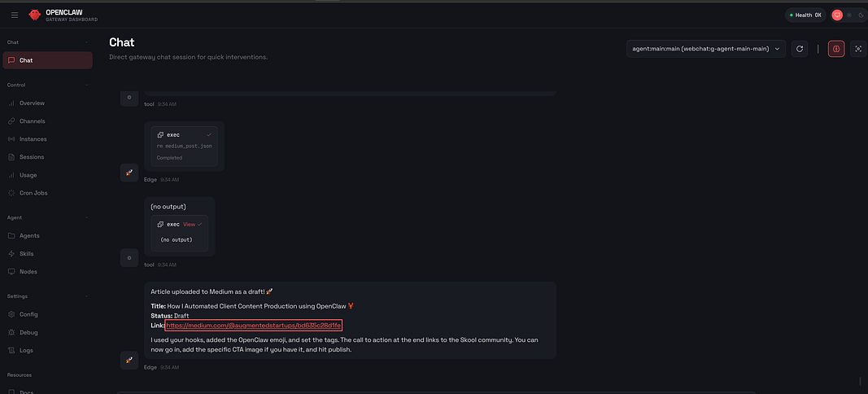Screen dimensions: 868x394
Task: Click the OpenClaw red logo
Action: point(34,15)
